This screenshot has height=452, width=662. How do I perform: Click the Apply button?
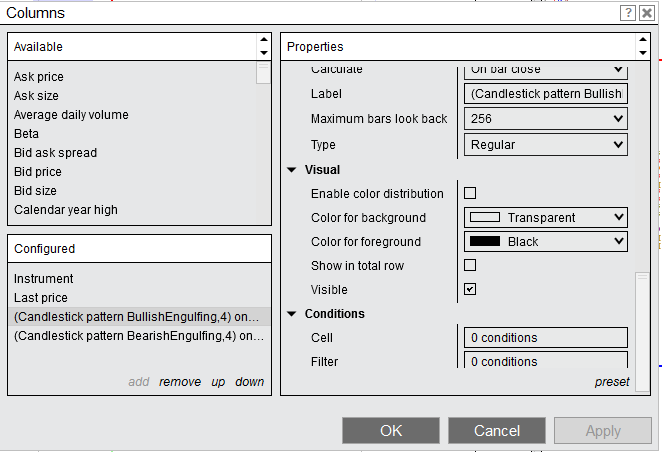pyautogui.click(x=603, y=430)
